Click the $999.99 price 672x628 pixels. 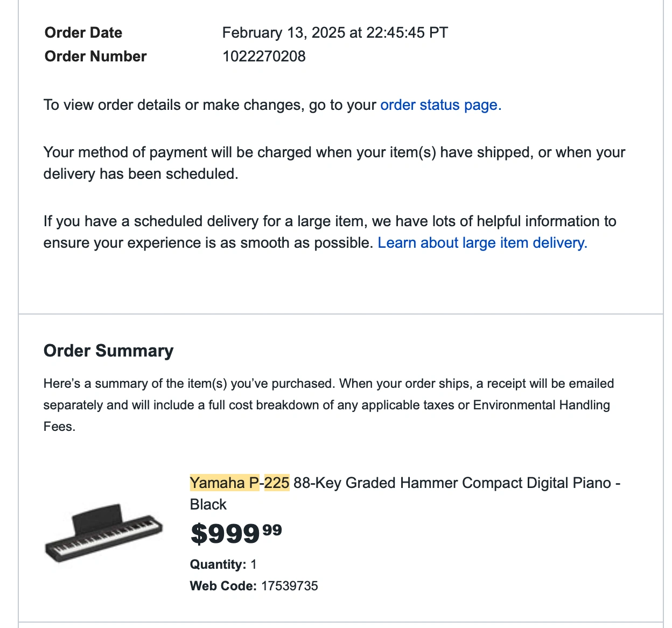(x=236, y=533)
